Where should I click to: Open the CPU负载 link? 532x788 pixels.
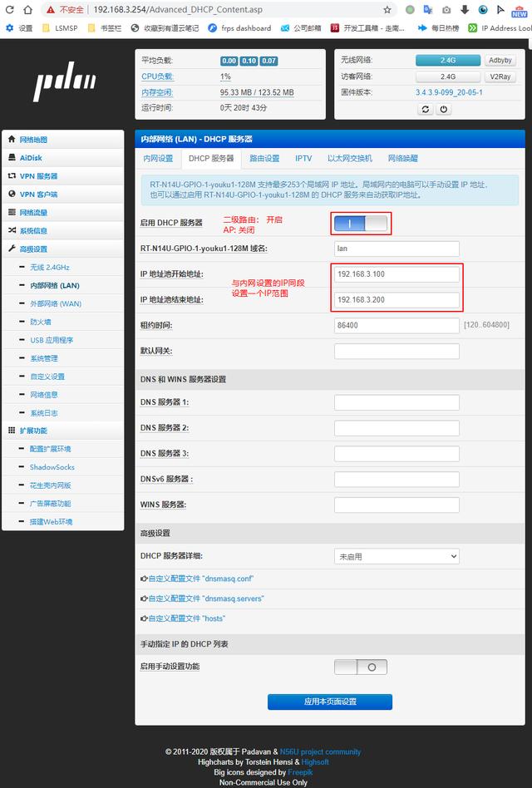pos(157,76)
